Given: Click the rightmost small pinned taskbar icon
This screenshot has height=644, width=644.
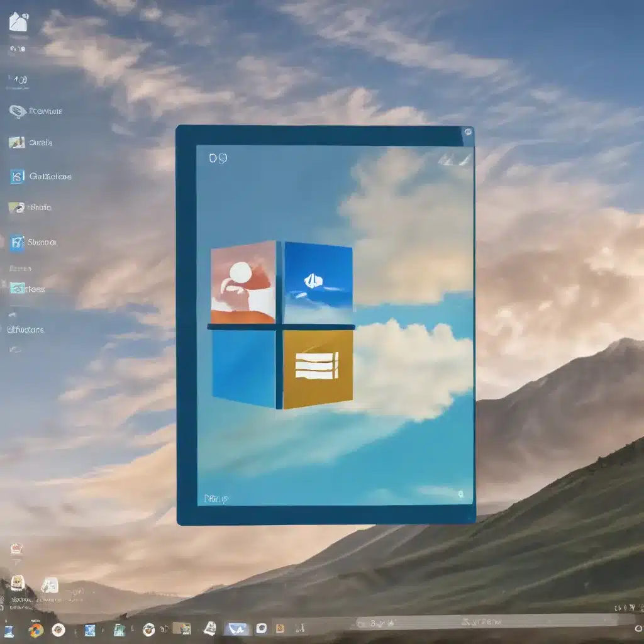Looking at the screenshot, I should pos(300,628).
